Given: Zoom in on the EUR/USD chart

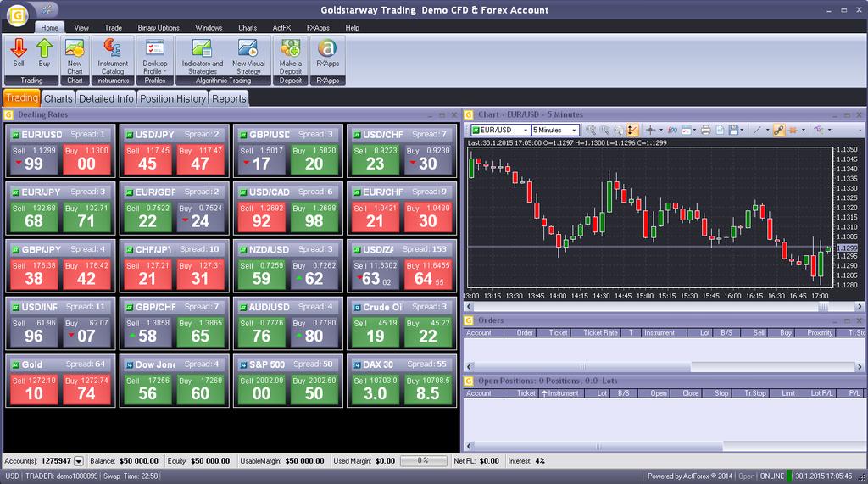Looking at the screenshot, I should (x=591, y=131).
